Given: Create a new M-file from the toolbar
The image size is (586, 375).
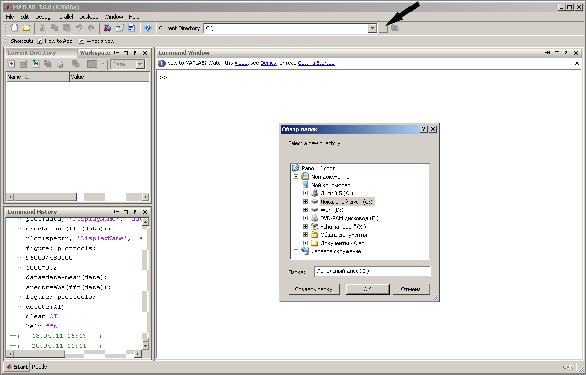Looking at the screenshot, I should [x=14, y=28].
